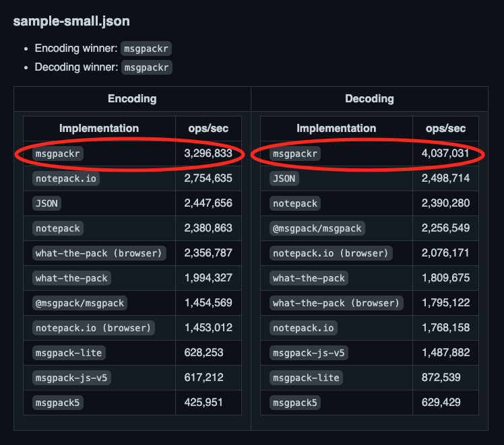Image resolution: width=504 pixels, height=445 pixels.
Task: Select the value 872,539
Action: pos(441,378)
